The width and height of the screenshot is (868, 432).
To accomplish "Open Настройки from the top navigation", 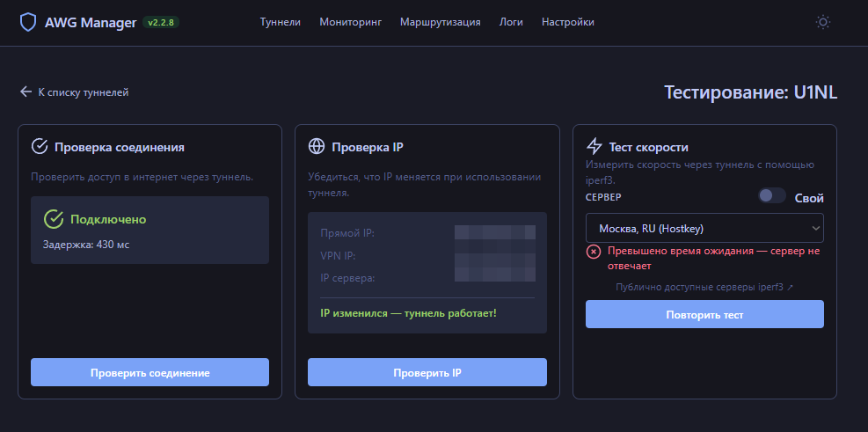I will (x=567, y=22).
